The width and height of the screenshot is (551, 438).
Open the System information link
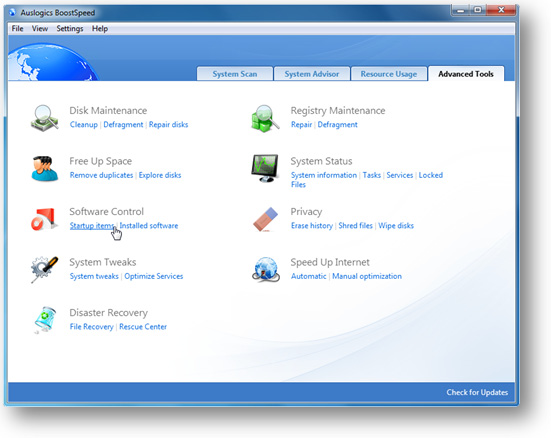tap(324, 175)
